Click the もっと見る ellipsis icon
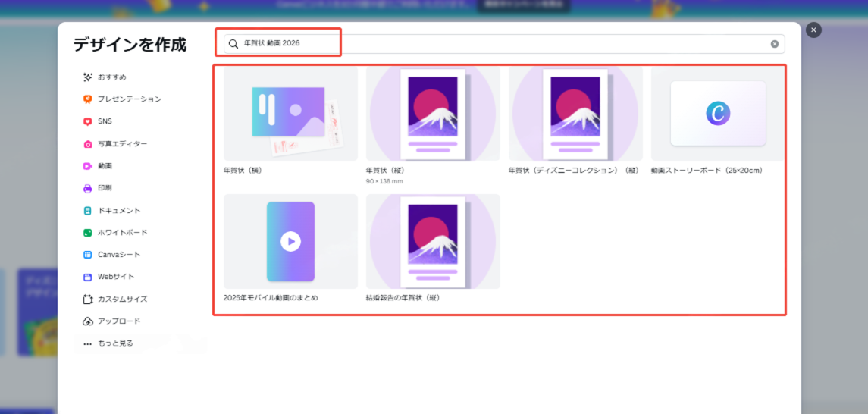868x414 pixels. (87, 343)
